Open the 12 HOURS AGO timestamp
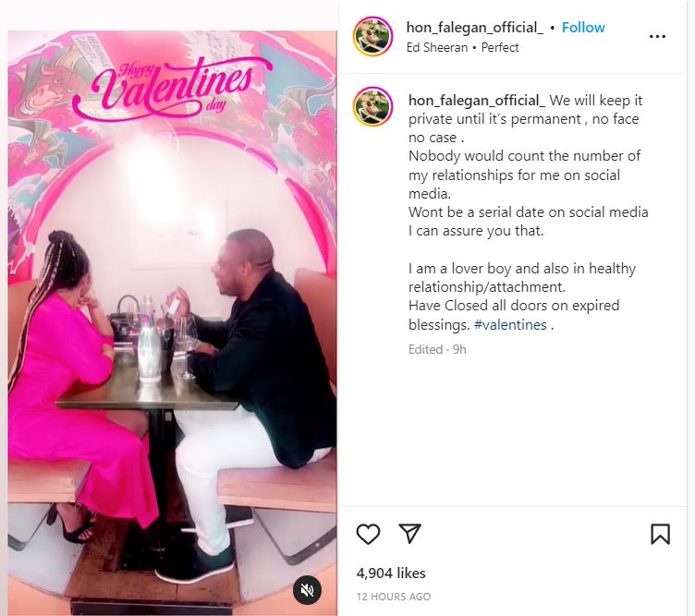695x616 pixels. pos(394,597)
